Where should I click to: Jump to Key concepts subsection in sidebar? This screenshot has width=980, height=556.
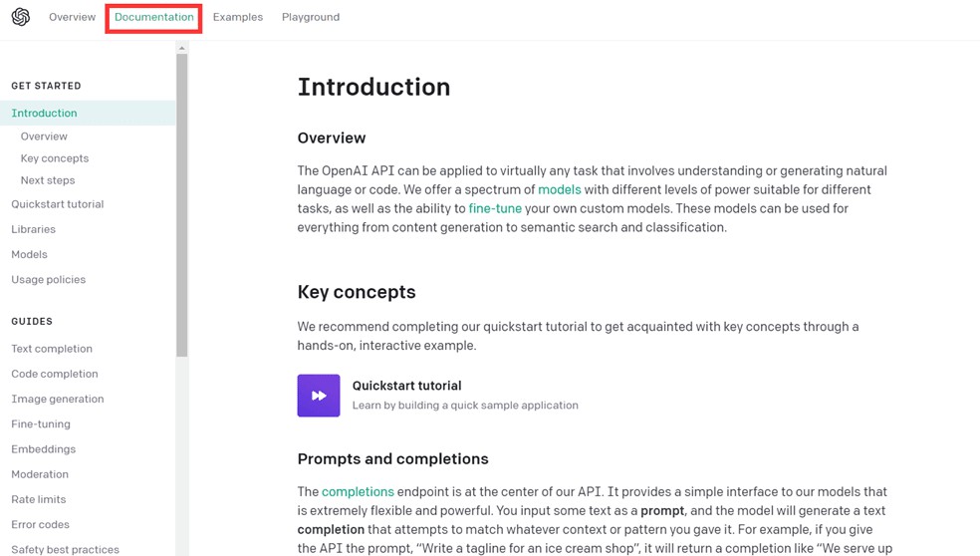point(55,158)
